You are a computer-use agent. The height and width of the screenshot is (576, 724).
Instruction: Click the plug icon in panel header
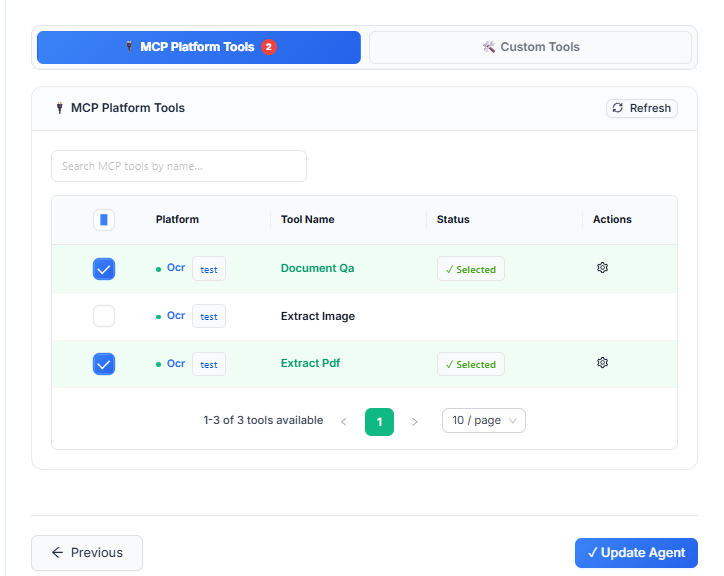60,108
